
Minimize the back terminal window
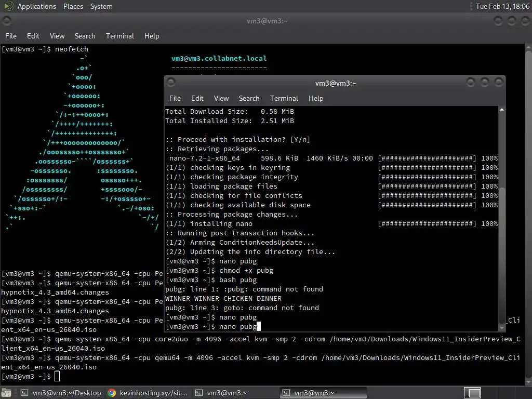point(498,21)
